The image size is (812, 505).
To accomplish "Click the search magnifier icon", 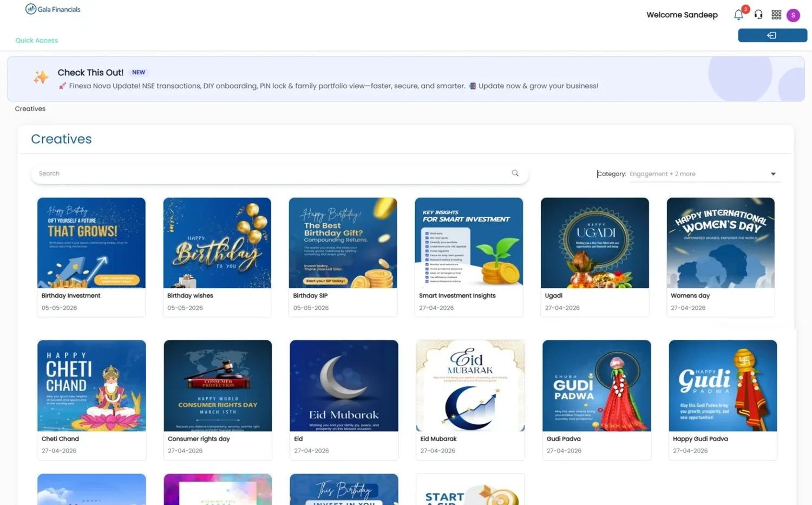I will click(x=515, y=173).
